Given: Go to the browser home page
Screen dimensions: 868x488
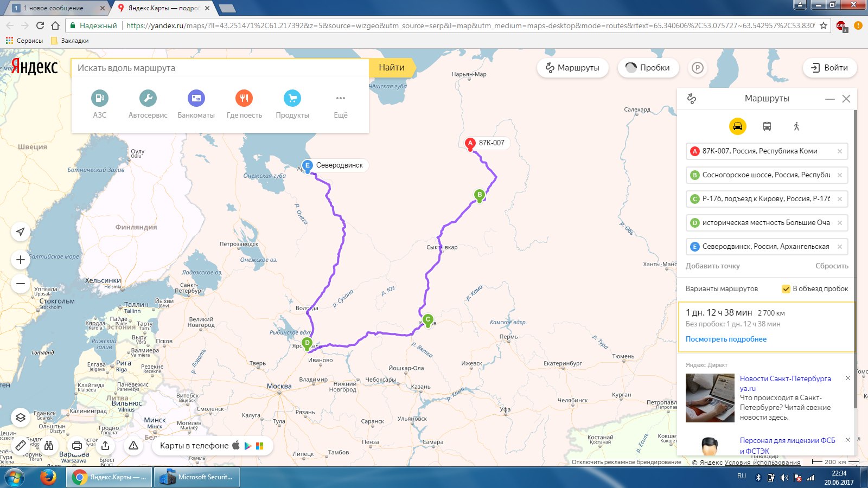Looking at the screenshot, I should [x=55, y=25].
